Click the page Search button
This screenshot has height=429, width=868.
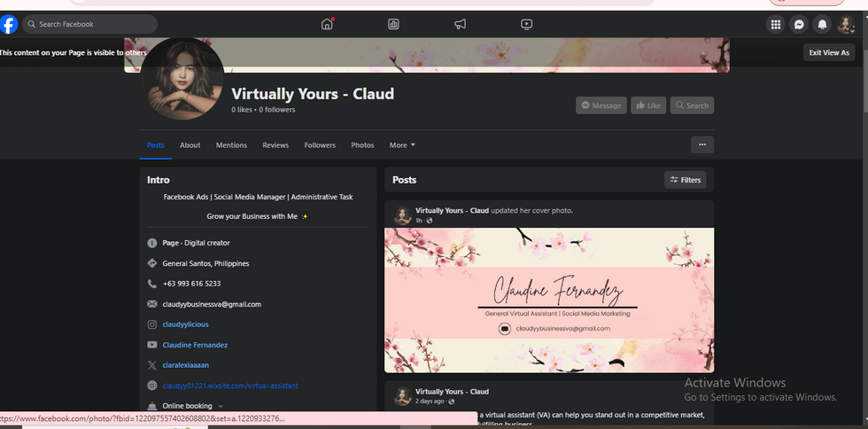tap(692, 105)
